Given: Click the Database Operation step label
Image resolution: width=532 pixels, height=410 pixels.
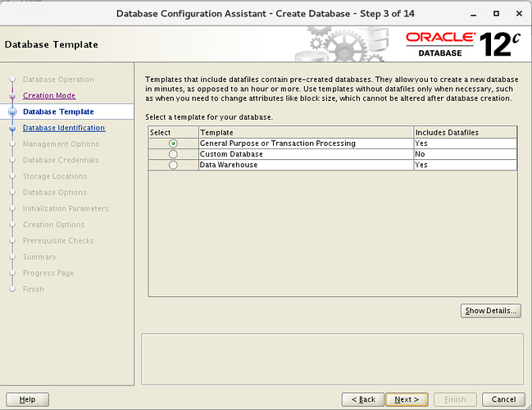Looking at the screenshot, I should [x=58, y=80].
